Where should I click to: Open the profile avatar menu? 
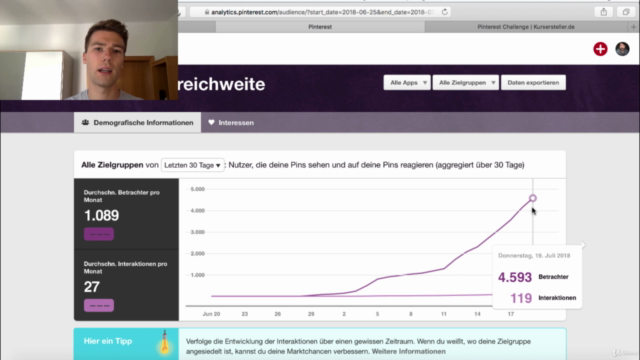pyautogui.click(x=622, y=49)
